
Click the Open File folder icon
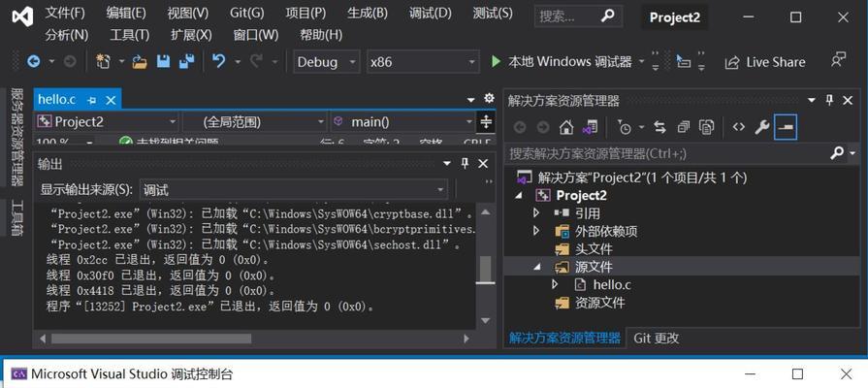140,61
